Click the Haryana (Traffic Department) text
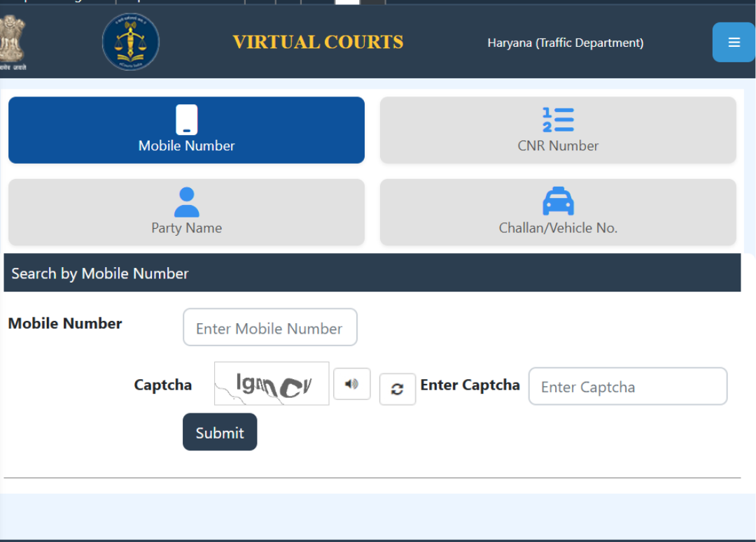The height and width of the screenshot is (542, 756). click(x=565, y=43)
